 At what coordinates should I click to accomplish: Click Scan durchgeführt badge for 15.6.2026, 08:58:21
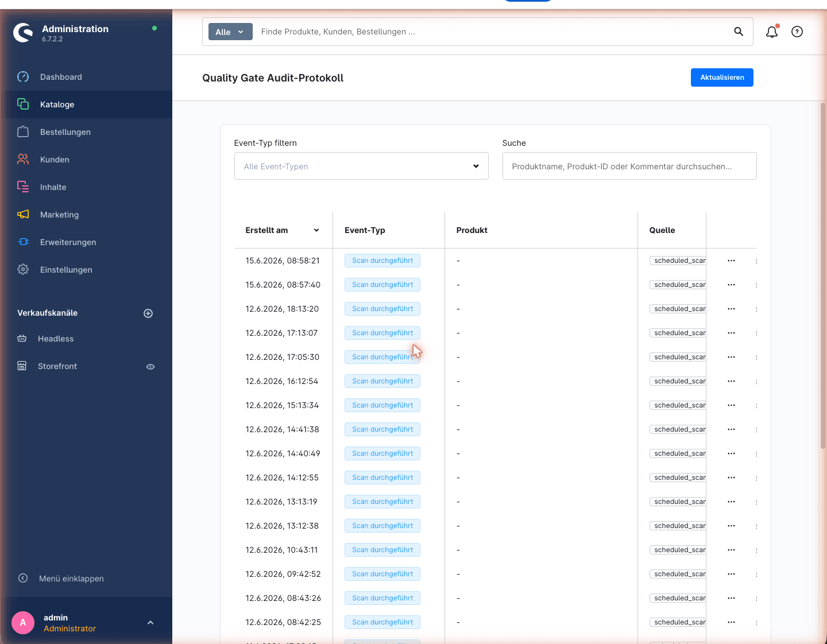click(x=382, y=261)
